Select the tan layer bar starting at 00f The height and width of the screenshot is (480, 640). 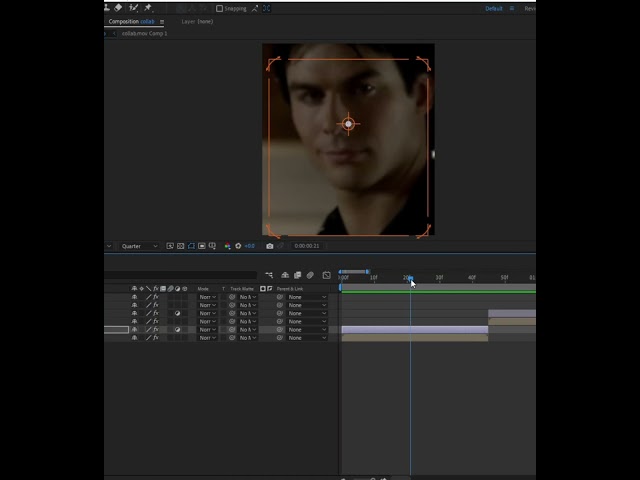(415, 338)
